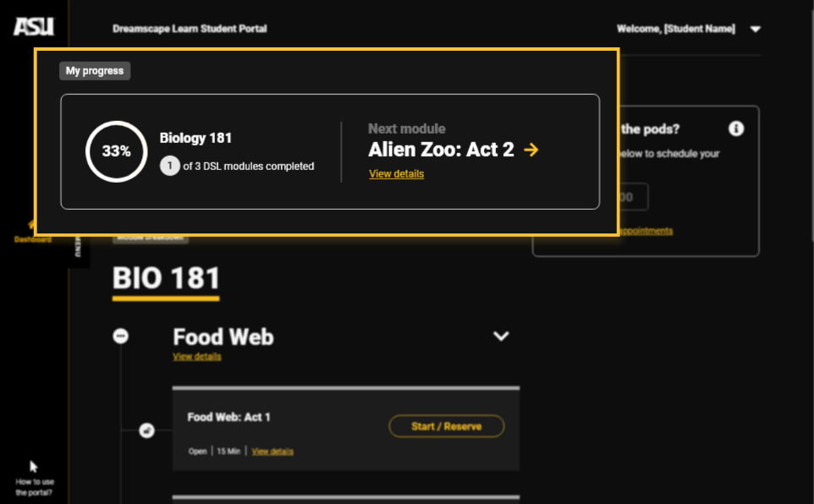
Task: Click the appointments link in pods panel
Action: pos(647,231)
